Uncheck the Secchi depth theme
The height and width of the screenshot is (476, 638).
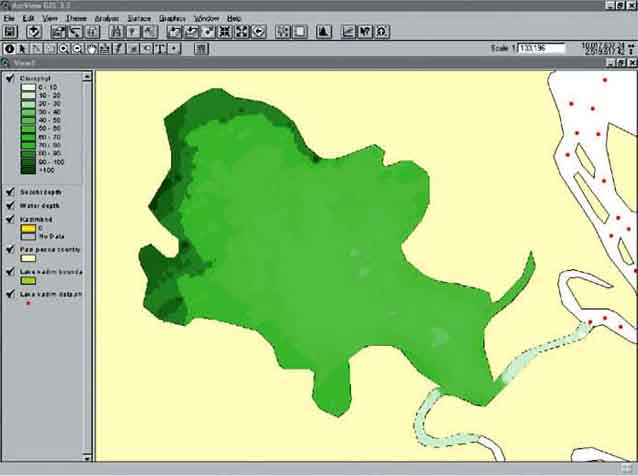coord(9,190)
